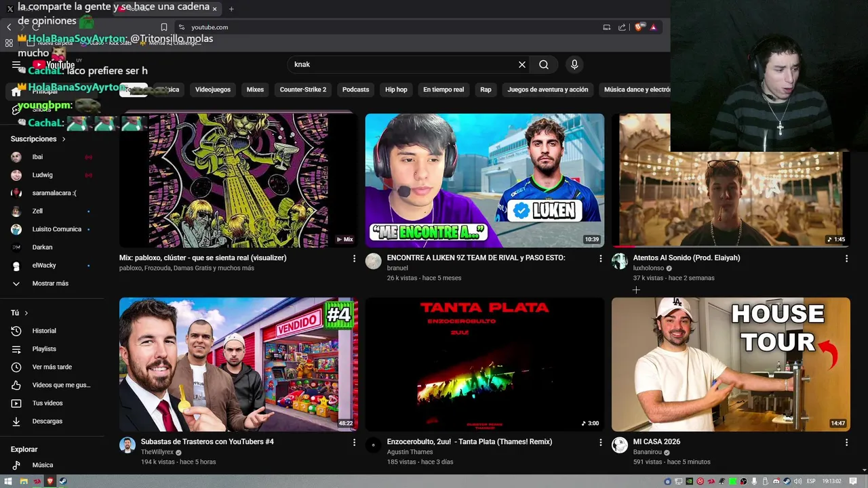Start voice search with the microphone
The image size is (868, 488).
coord(574,64)
